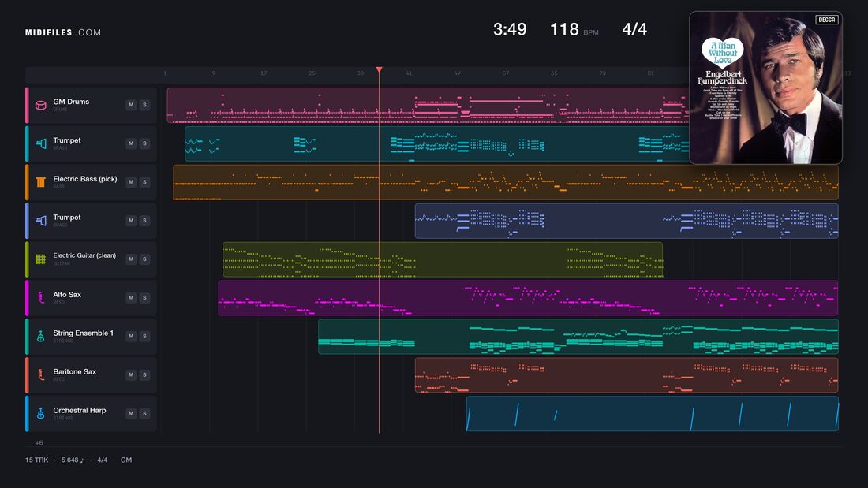Mute the Electric Guitar (clean) track
868x488 pixels.
point(131,259)
